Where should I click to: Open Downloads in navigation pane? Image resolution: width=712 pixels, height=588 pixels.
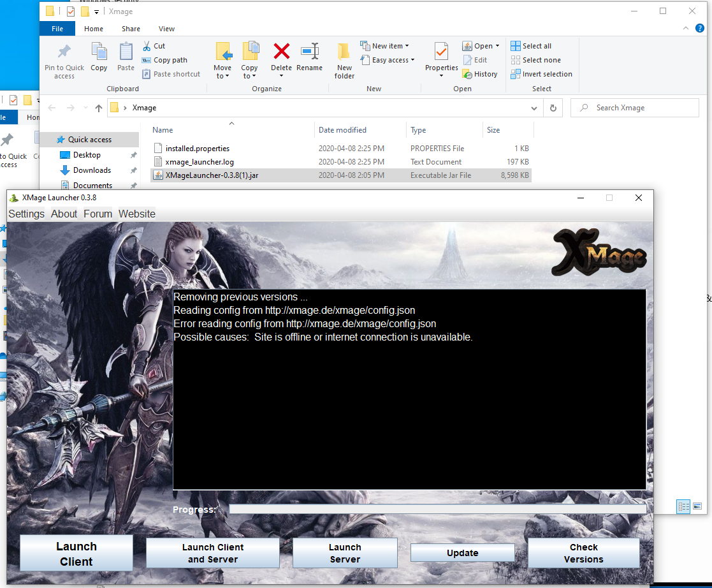[x=92, y=170]
